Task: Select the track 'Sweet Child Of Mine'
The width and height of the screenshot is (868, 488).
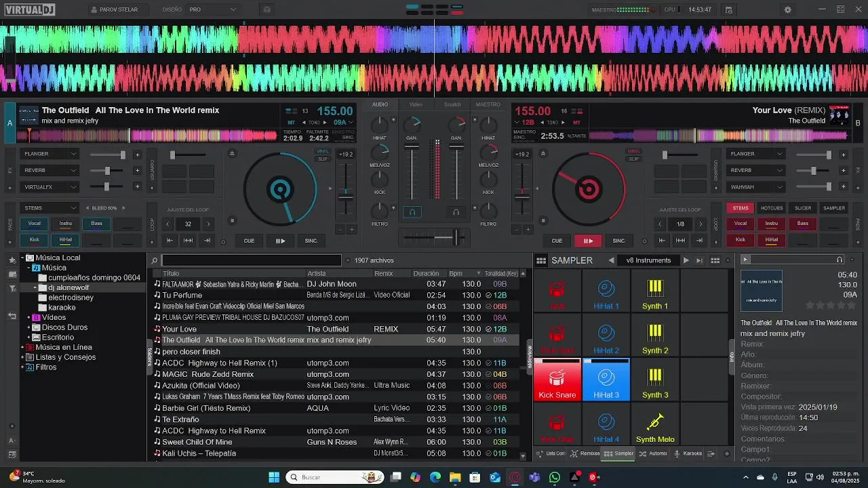Action: pos(336,442)
